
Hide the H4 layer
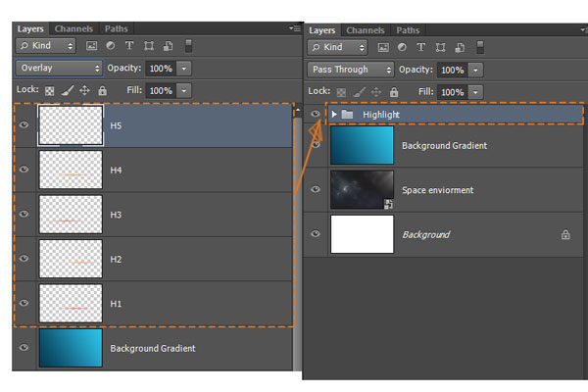click(x=24, y=170)
